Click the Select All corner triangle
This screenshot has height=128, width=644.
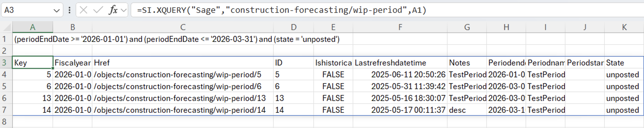point(7,27)
